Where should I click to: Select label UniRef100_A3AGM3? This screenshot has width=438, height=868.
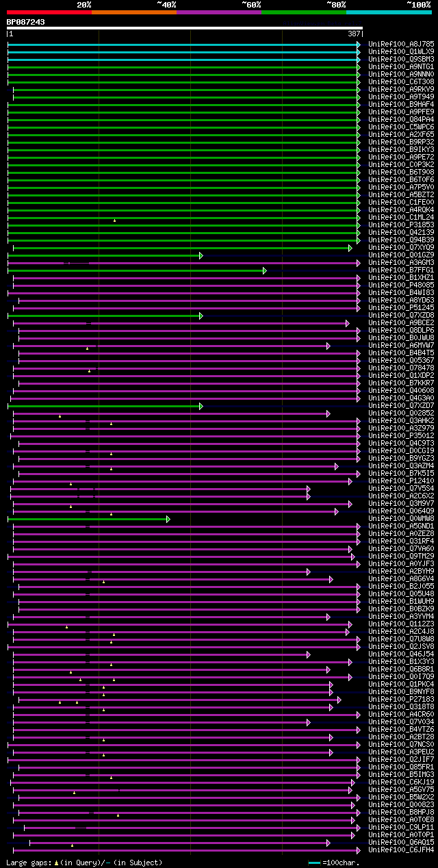401,262
